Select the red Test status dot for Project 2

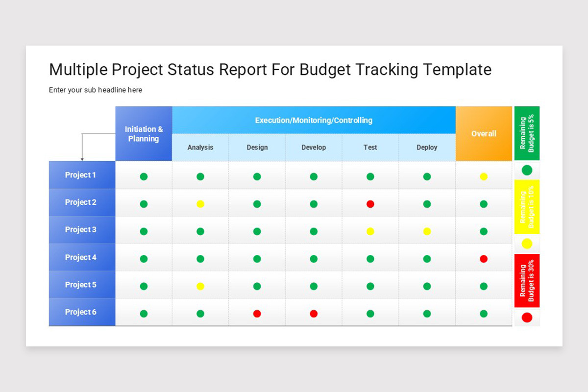370,202
